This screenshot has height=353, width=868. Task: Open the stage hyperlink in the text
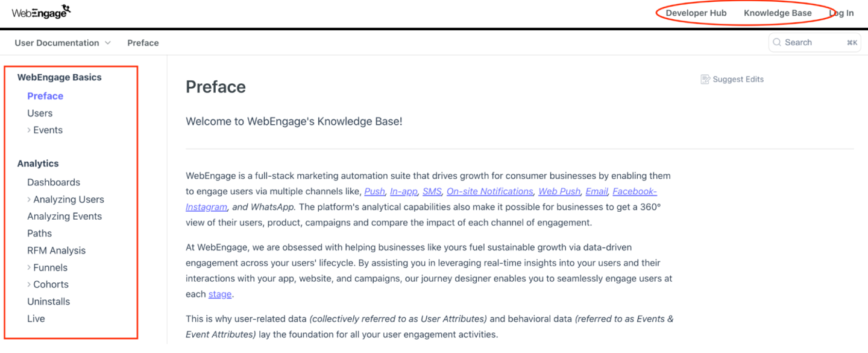click(219, 294)
